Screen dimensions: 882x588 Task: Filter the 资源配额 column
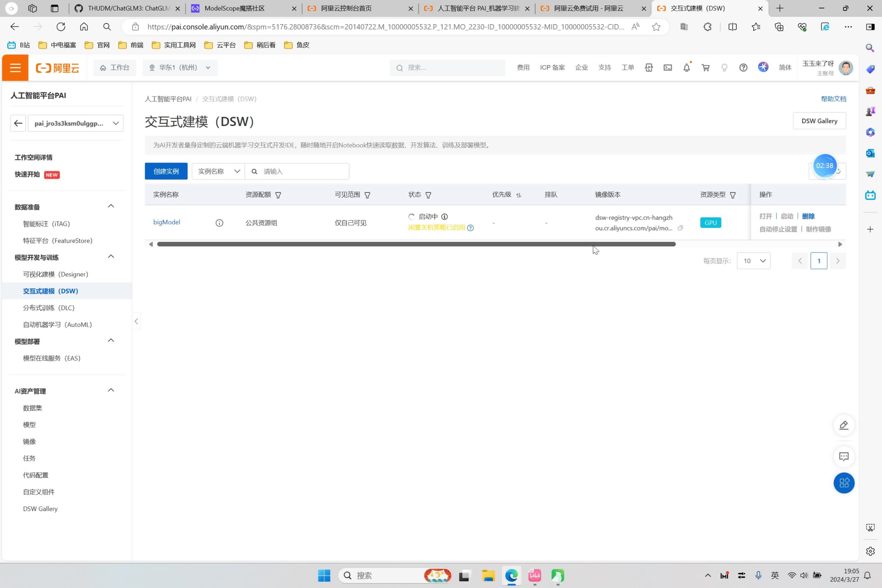coord(278,195)
